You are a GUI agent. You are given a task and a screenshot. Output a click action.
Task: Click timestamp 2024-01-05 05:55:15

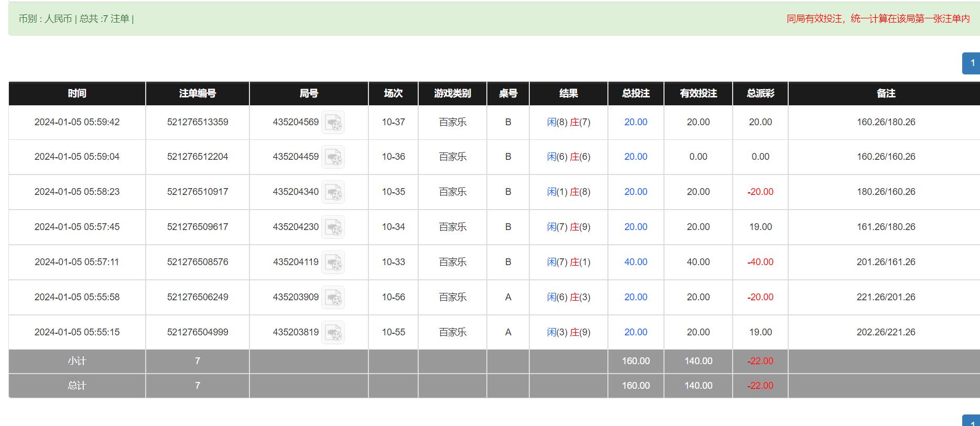click(77, 332)
